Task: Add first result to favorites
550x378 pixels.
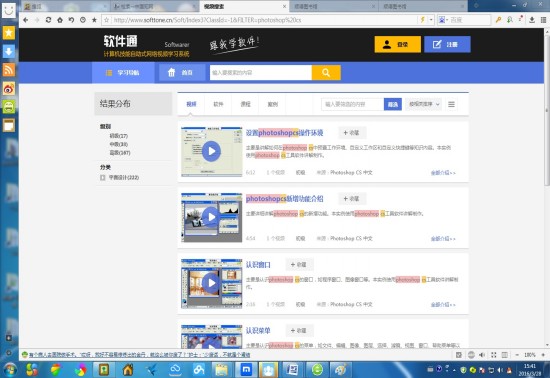Action: (x=352, y=133)
